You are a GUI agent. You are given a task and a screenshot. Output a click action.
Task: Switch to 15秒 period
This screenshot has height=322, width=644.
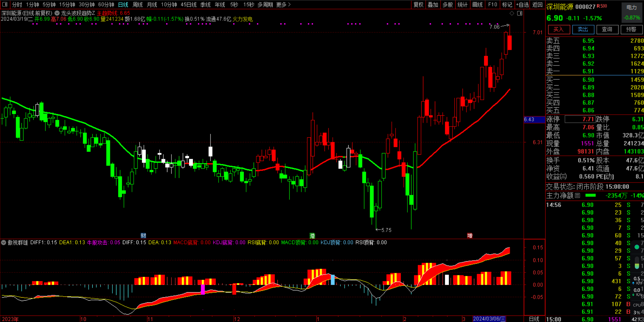(x=249, y=4)
